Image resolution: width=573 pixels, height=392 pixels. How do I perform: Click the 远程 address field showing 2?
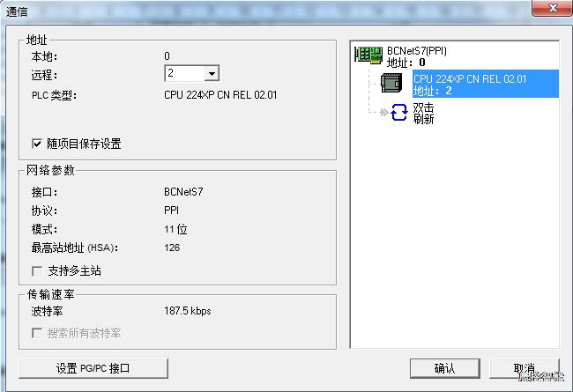point(183,74)
